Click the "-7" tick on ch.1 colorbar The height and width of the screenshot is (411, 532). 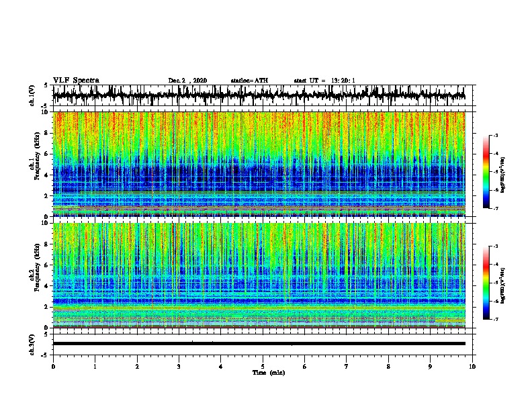click(495, 208)
